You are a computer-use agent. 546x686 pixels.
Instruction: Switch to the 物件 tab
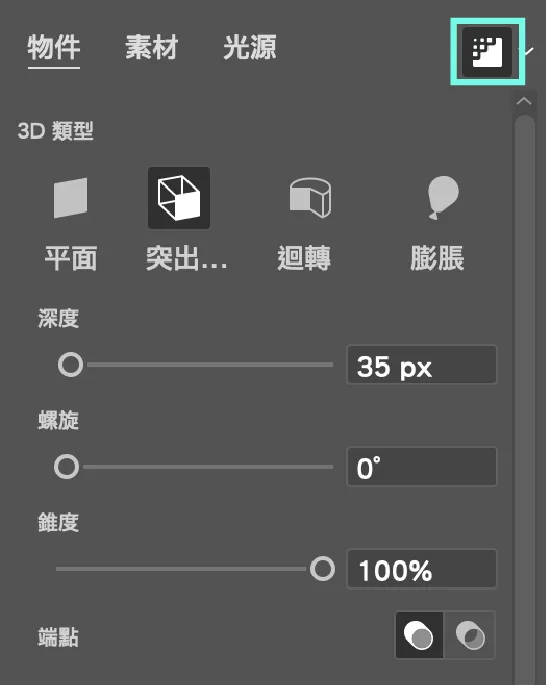54,47
